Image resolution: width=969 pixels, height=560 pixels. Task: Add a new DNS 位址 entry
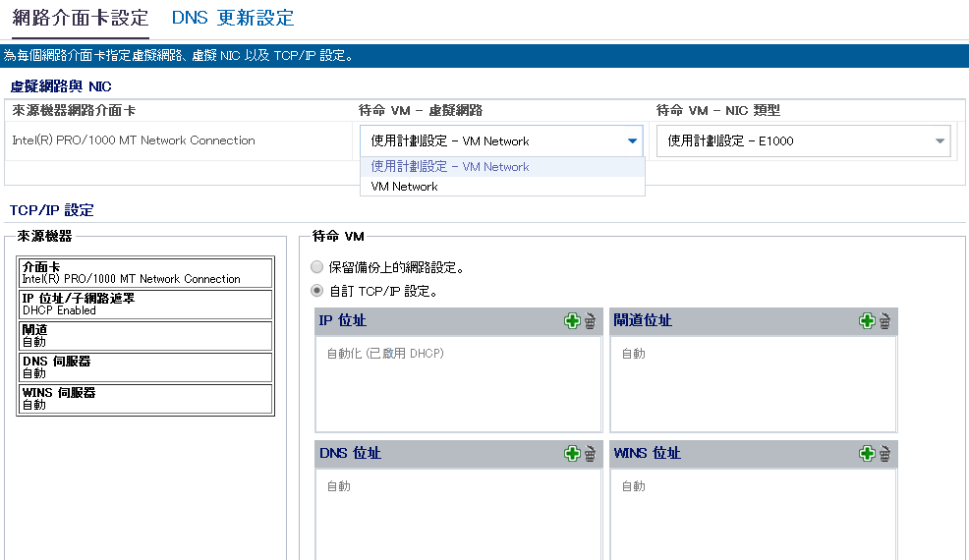coord(572,453)
